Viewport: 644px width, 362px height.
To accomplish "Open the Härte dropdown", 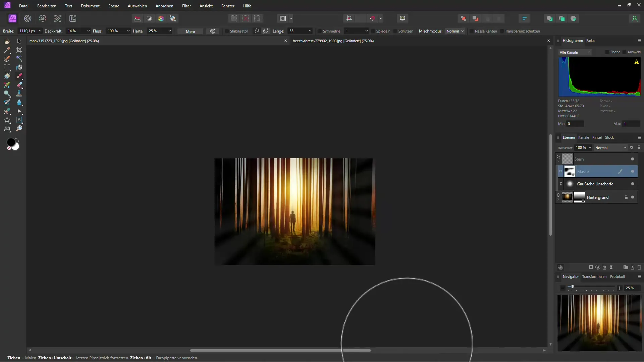I will (170, 31).
